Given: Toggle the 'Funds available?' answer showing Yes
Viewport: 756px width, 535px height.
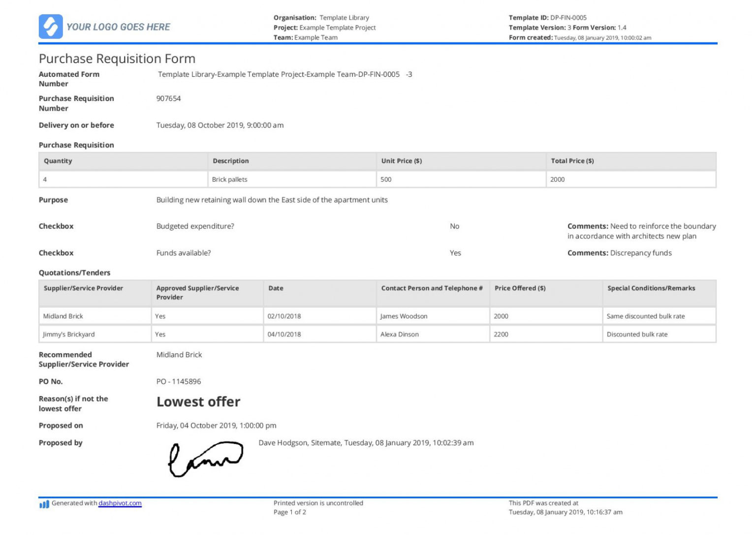Looking at the screenshot, I should point(455,253).
